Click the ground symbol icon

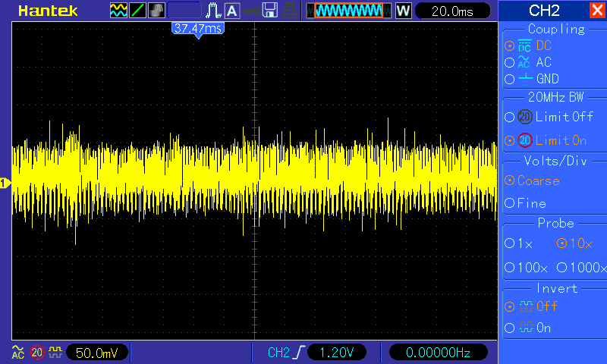(x=526, y=79)
